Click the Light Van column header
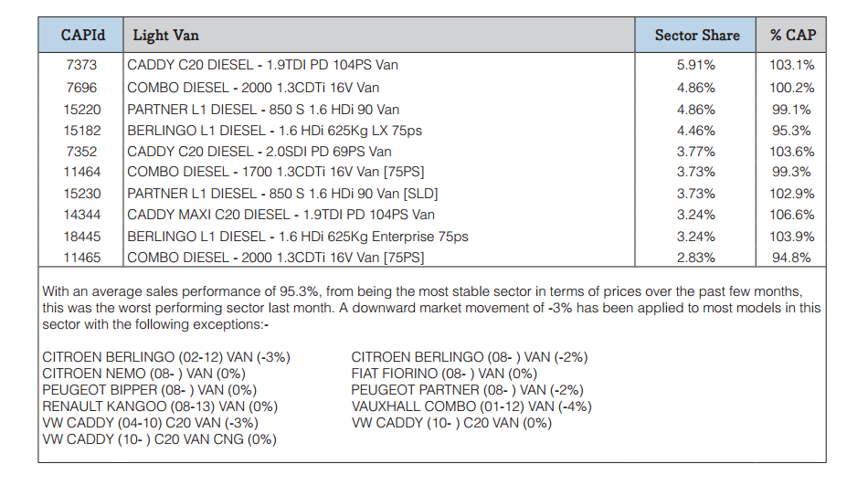 pyautogui.click(x=378, y=35)
